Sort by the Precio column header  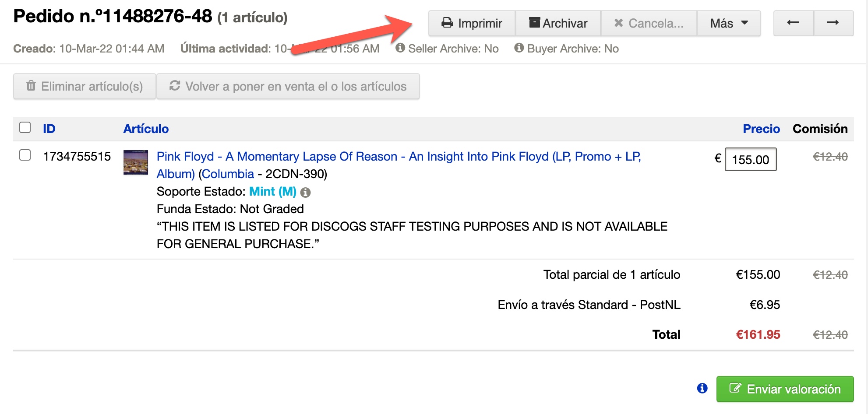[761, 129]
